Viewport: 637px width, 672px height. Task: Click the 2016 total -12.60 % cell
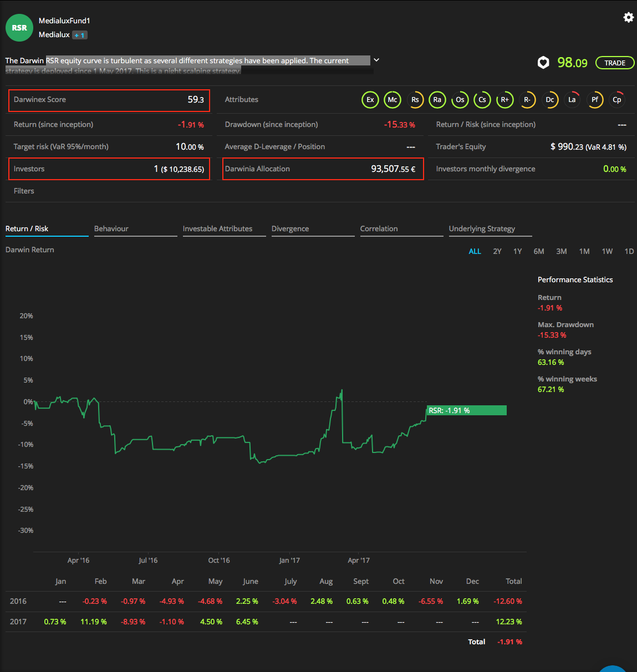[x=508, y=601]
